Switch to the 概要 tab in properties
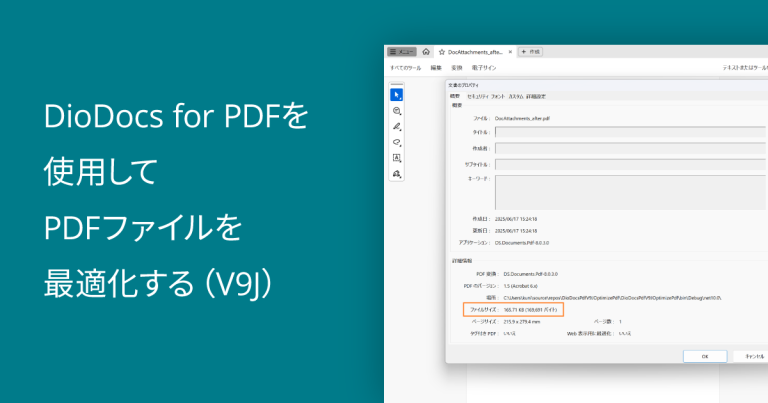The height and width of the screenshot is (403, 768). pyautogui.click(x=455, y=96)
